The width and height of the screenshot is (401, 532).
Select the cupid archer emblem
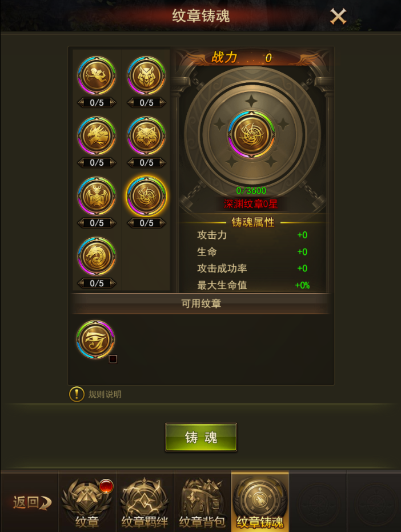coord(97,75)
